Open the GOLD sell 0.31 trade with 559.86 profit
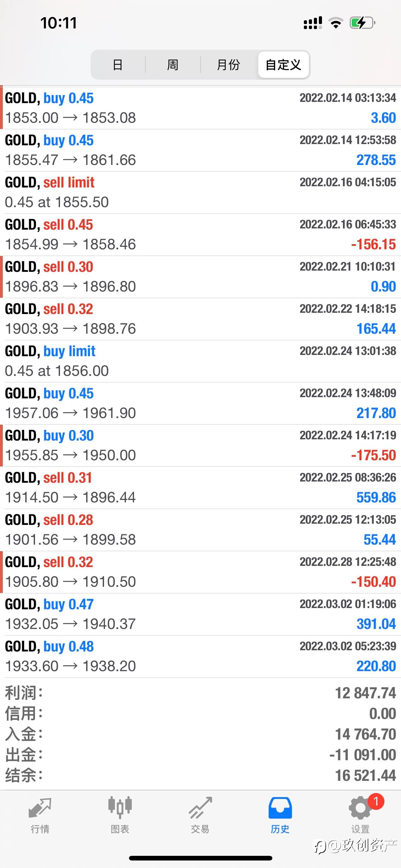 tap(200, 487)
